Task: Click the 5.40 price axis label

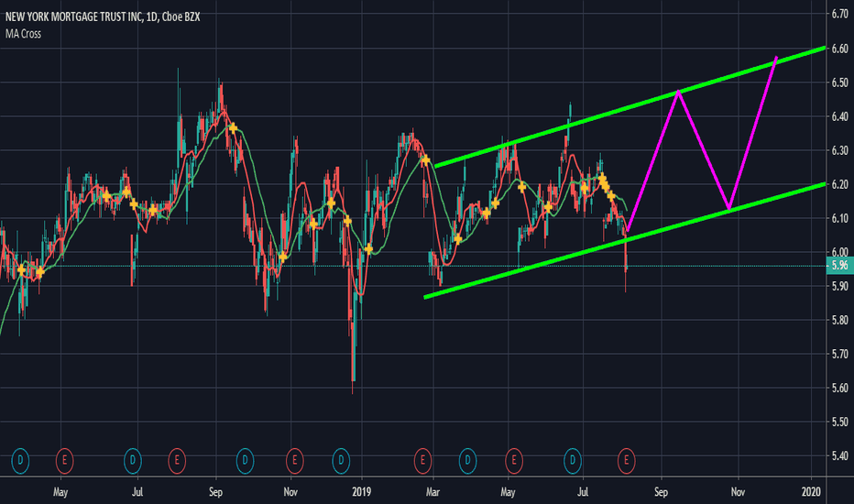Action: pyautogui.click(x=840, y=455)
